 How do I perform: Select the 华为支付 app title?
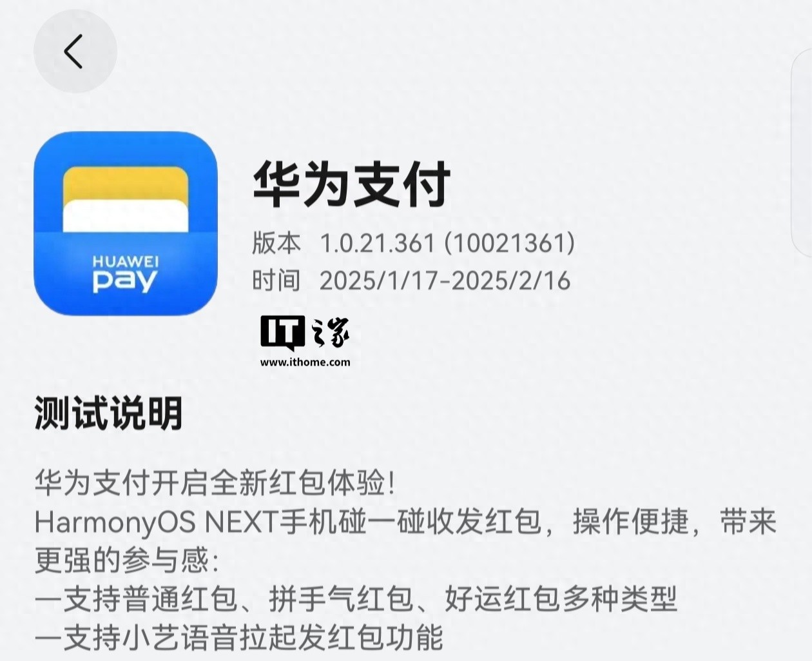click(351, 184)
